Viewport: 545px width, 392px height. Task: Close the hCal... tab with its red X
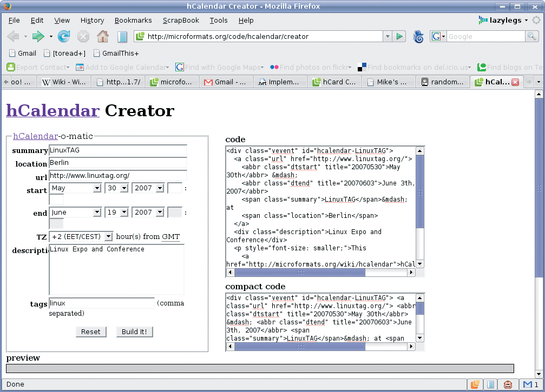pos(515,82)
